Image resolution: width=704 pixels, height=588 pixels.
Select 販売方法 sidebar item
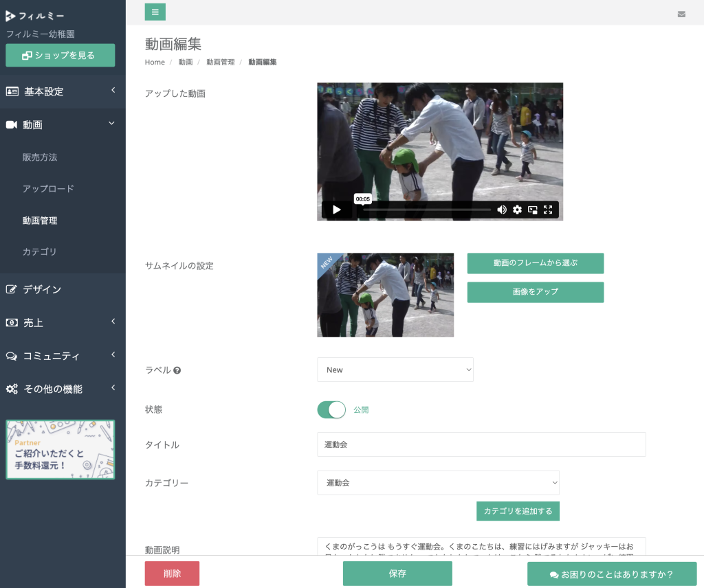(40, 157)
